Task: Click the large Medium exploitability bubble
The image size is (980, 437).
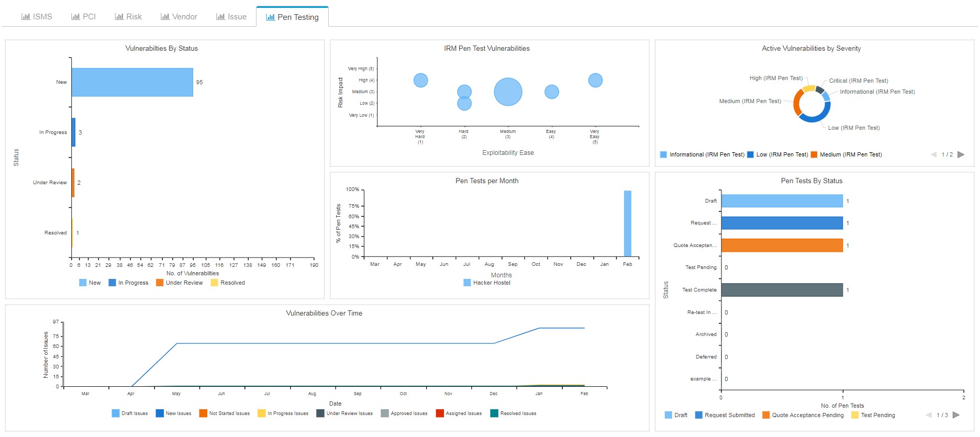Action: pos(508,92)
